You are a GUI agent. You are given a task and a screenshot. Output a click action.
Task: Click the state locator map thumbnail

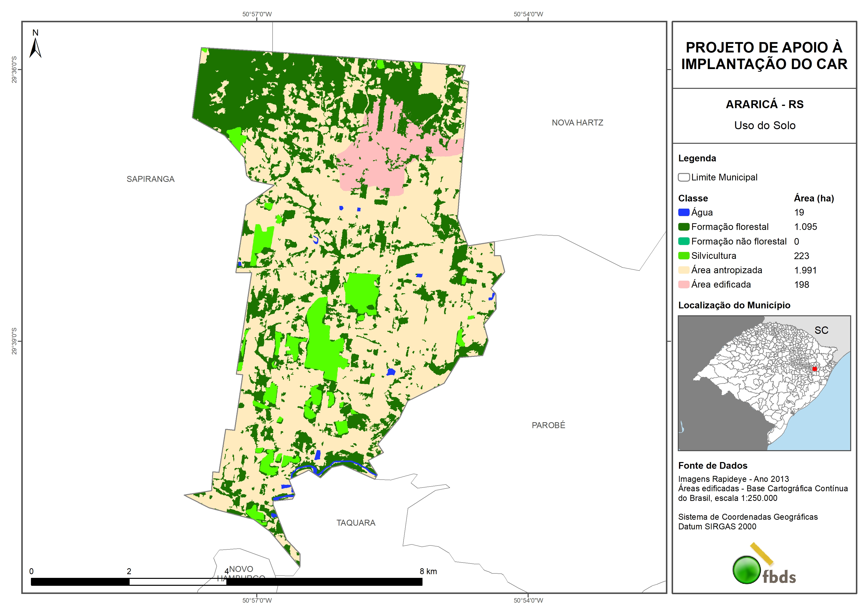764,383
